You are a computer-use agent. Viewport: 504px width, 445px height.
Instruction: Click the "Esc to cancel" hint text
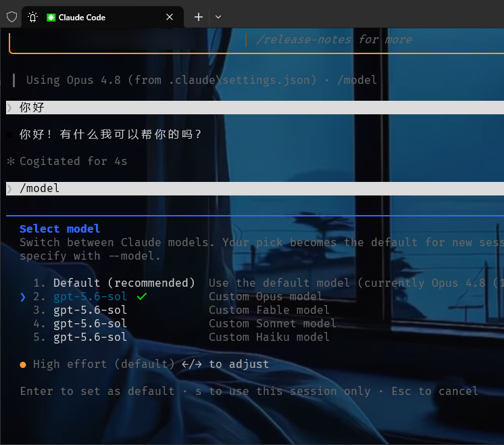click(434, 392)
